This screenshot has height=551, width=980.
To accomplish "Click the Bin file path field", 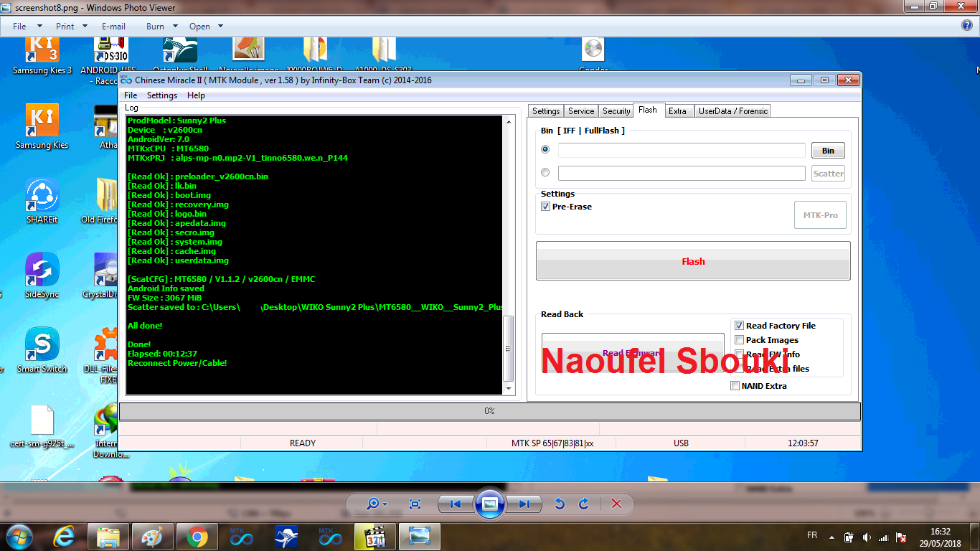I will pyautogui.click(x=682, y=150).
